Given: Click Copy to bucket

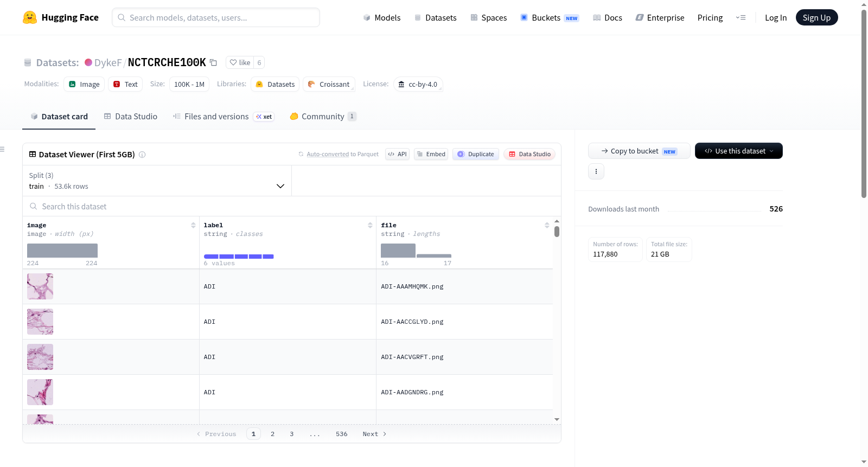Looking at the screenshot, I should (639, 151).
